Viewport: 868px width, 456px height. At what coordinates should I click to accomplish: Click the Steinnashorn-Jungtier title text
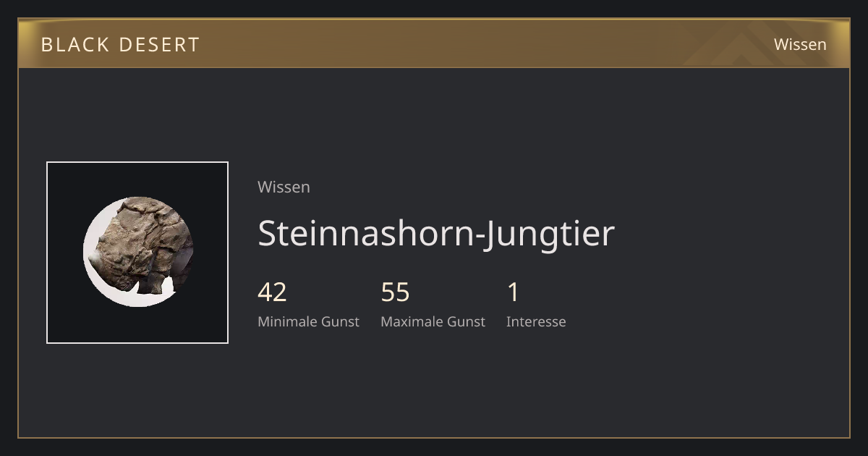(436, 233)
